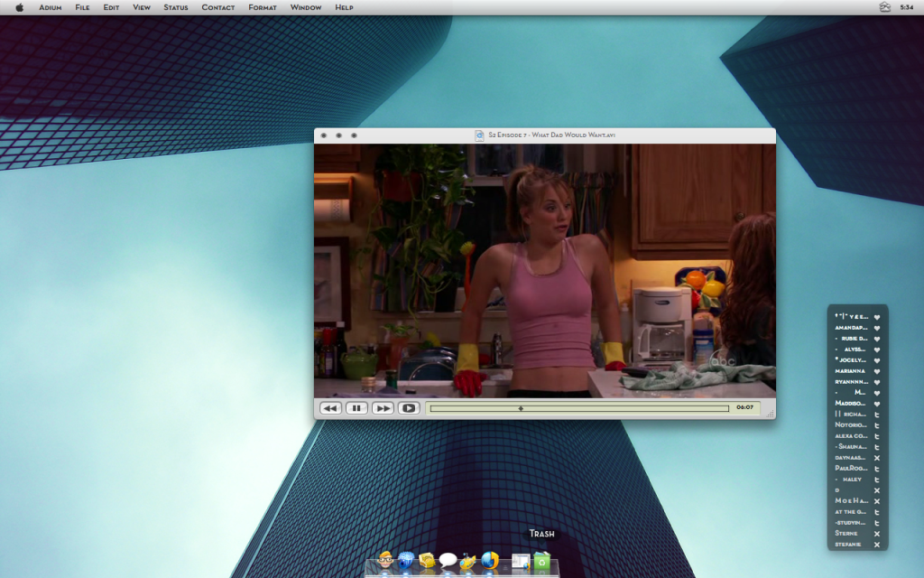
Task: Click the status icon left of the clock
Action: (x=884, y=7)
